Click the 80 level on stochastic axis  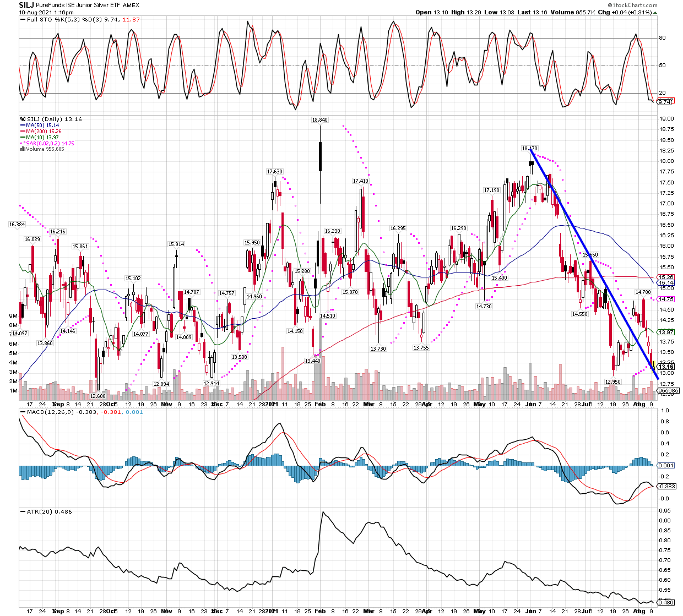[x=662, y=38]
